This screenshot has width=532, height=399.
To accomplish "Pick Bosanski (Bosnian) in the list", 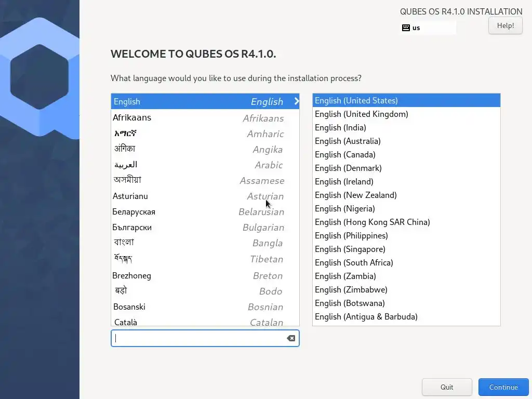I will point(205,307).
